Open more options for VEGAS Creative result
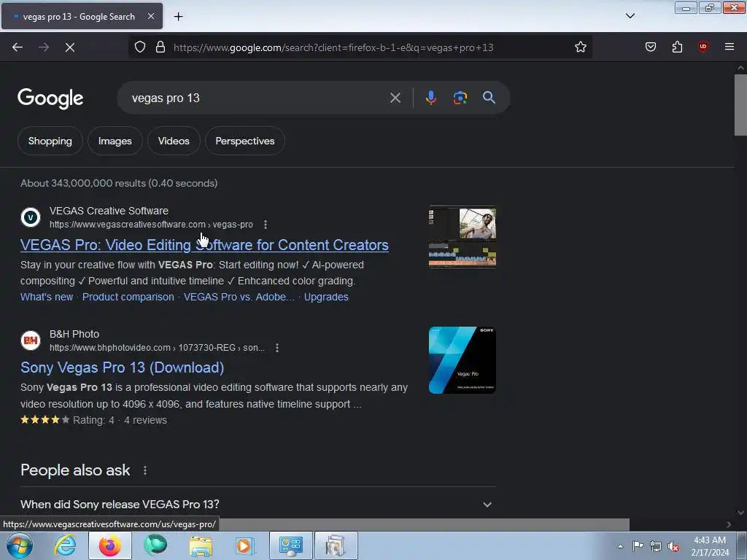This screenshot has height=560, width=747. click(x=266, y=225)
